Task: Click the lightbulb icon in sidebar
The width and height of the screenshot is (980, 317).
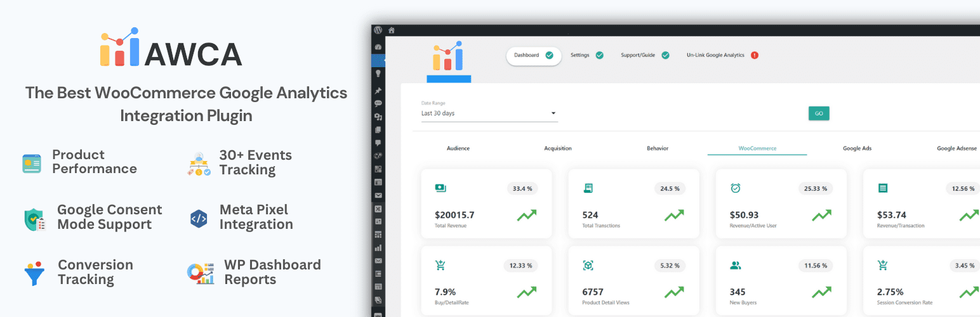Action: [378, 74]
